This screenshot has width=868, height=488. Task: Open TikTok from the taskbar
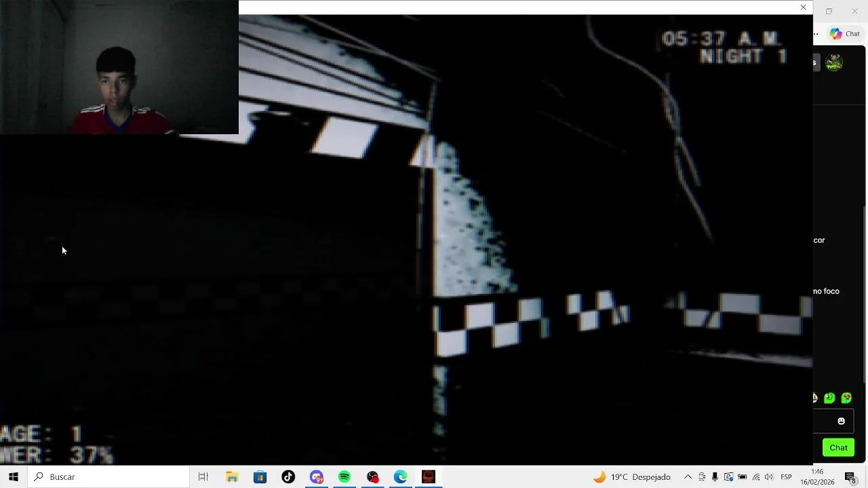[x=288, y=476]
